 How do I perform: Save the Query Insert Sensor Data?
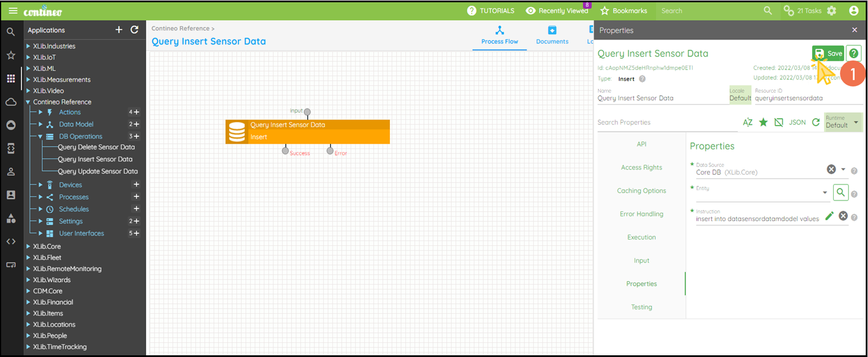pos(828,53)
